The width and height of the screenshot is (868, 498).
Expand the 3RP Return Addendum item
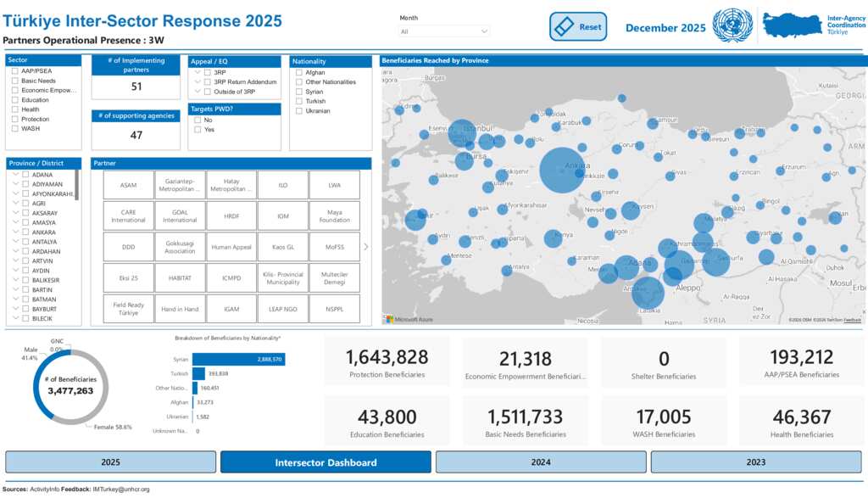pyautogui.click(x=198, y=81)
